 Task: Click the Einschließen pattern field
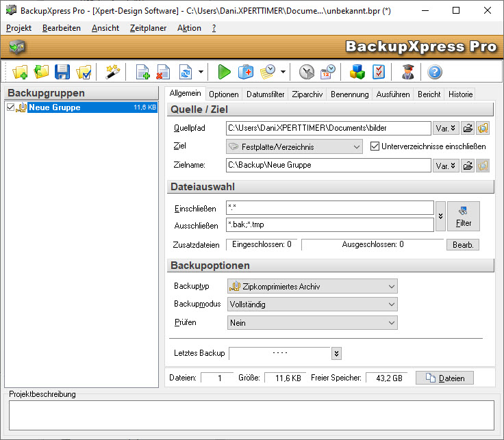point(330,208)
